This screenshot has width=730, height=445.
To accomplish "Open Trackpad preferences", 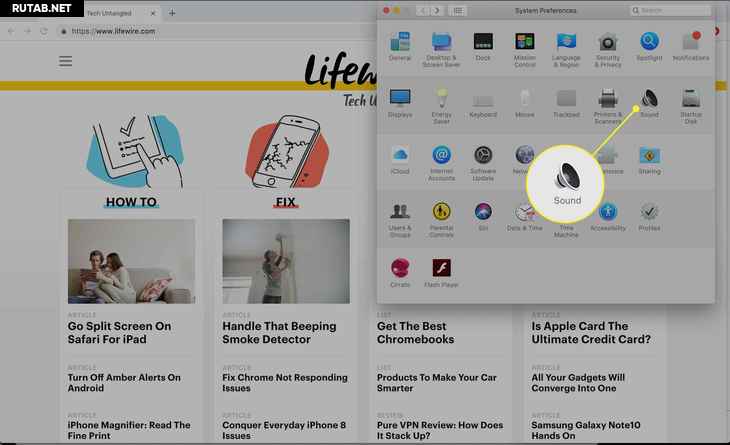I will click(566, 103).
